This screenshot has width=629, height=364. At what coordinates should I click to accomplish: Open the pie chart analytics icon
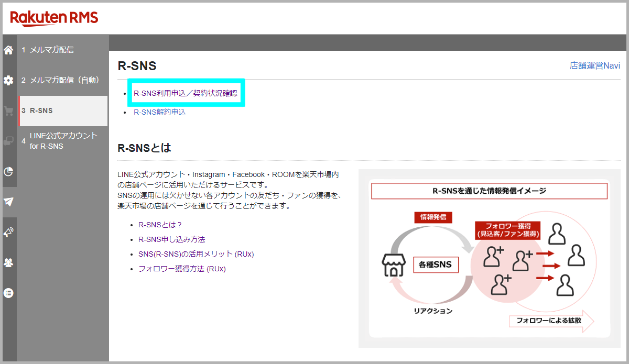click(x=8, y=171)
